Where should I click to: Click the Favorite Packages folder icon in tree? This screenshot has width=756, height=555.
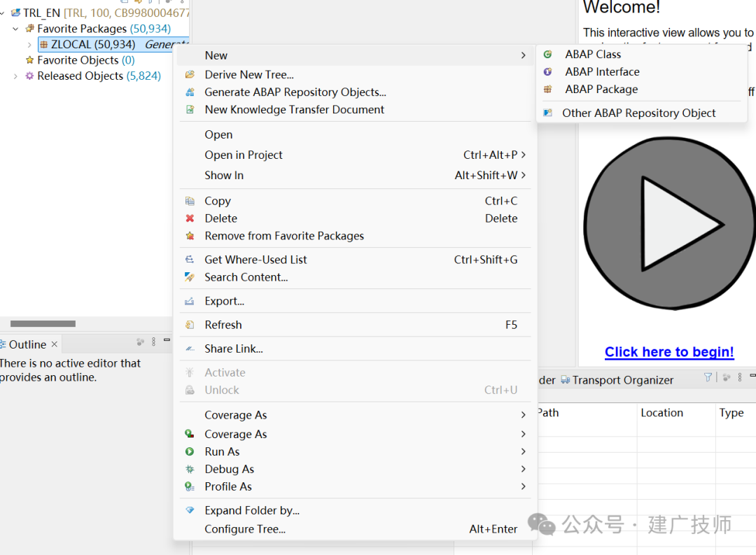(x=30, y=29)
